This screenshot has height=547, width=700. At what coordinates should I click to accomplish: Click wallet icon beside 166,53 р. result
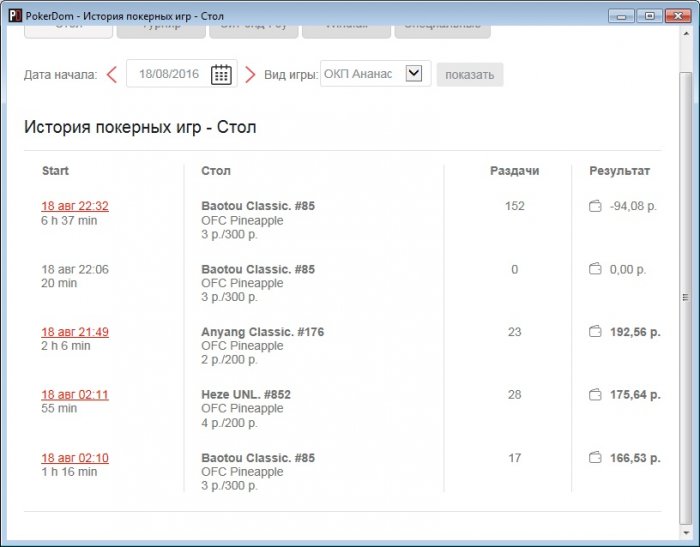[x=594, y=458]
